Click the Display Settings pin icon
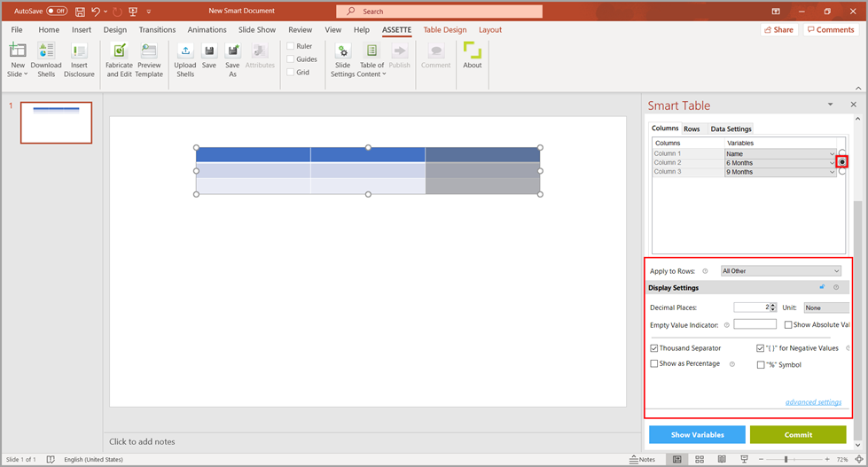 coord(822,287)
